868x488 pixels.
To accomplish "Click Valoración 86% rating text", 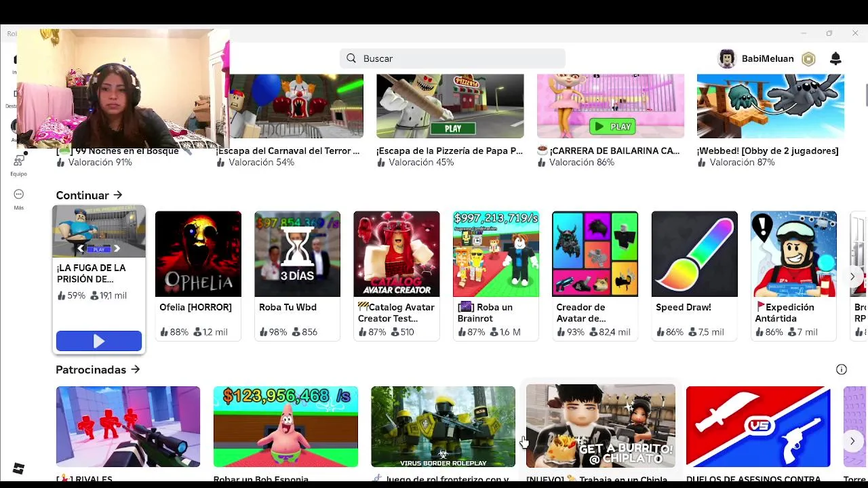I will pos(582,163).
